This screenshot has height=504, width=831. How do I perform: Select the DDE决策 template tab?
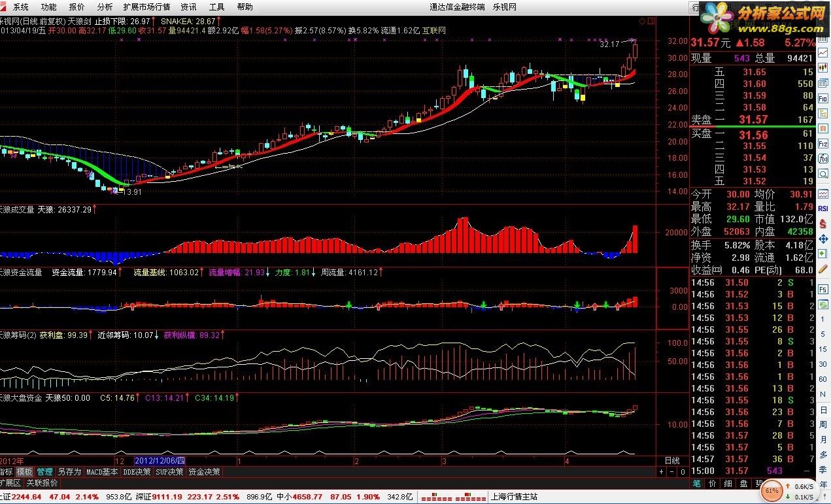click(137, 471)
